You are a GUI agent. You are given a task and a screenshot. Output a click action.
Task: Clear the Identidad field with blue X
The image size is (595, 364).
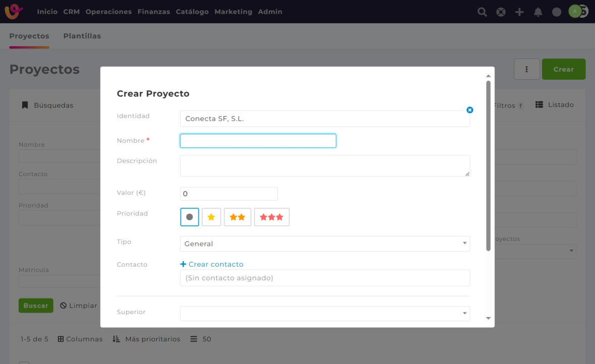pyautogui.click(x=469, y=110)
